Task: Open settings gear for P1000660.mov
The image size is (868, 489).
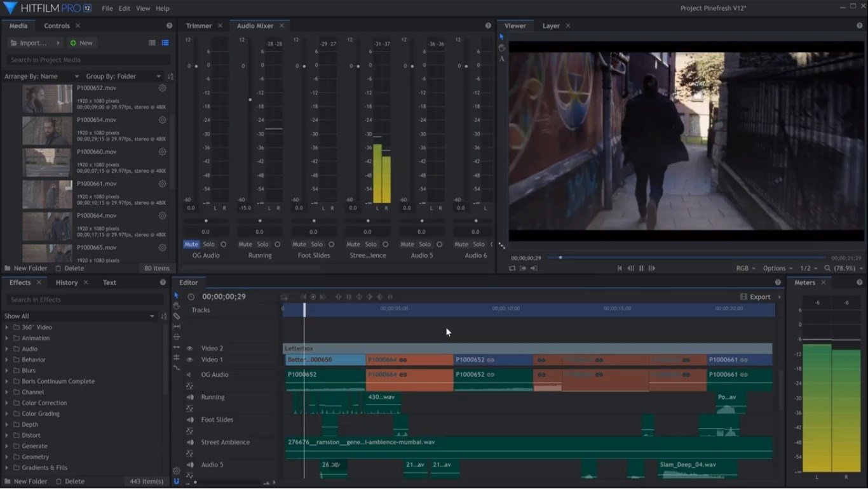Action: [162, 152]
